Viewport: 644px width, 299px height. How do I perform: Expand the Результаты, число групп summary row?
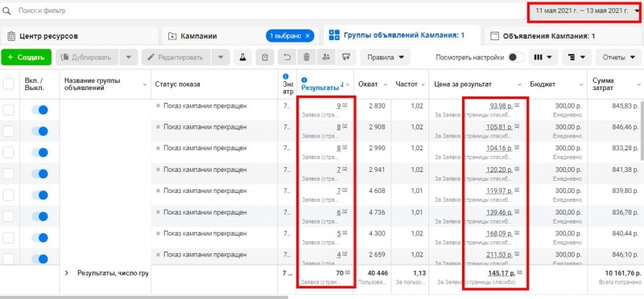click(x=67, y=273)
